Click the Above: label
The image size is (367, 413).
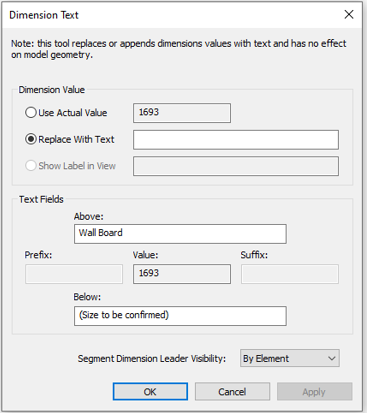[89, 217]
